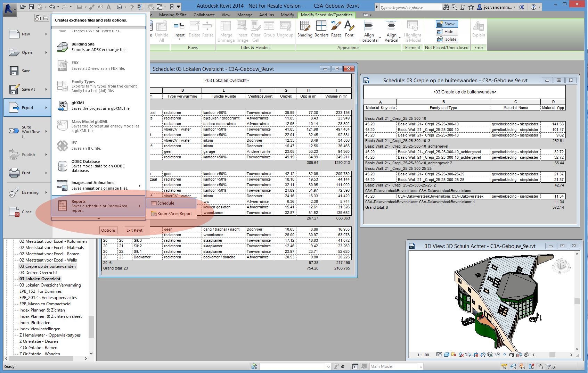
Task: Click the InfoCenter search binoculars icon
Action: [446, 7]
